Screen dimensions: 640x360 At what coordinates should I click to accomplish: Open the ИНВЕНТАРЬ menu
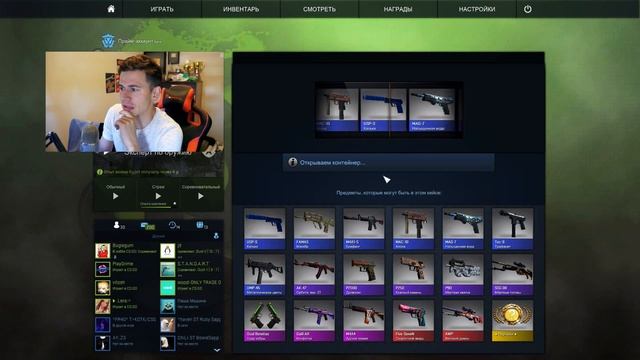pos(241,9)
